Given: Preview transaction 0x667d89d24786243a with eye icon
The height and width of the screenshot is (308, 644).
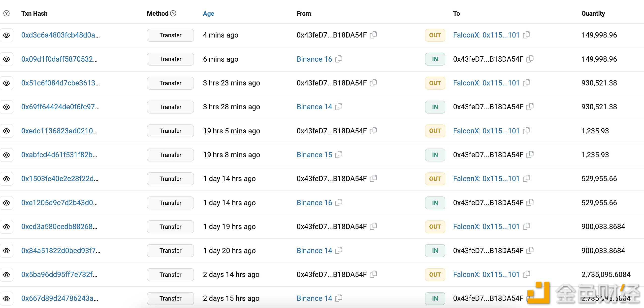Looking at the screenshot, I should point(6,299).
